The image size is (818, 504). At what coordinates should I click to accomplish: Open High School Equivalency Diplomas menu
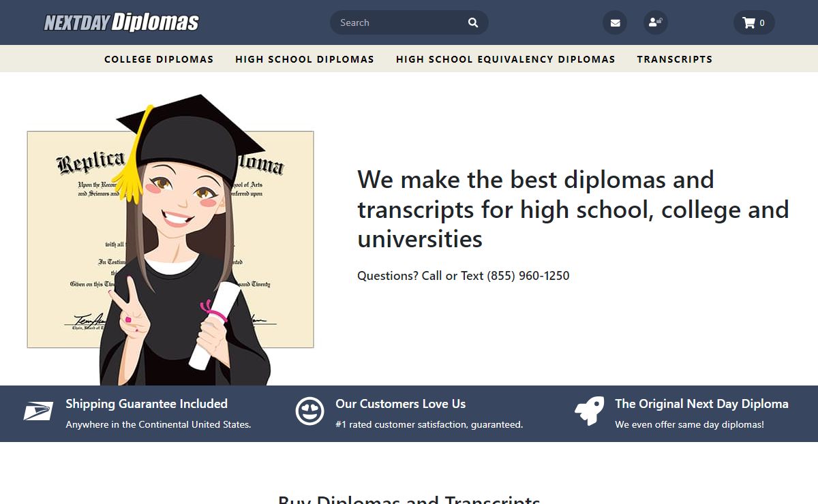point(506,59)
